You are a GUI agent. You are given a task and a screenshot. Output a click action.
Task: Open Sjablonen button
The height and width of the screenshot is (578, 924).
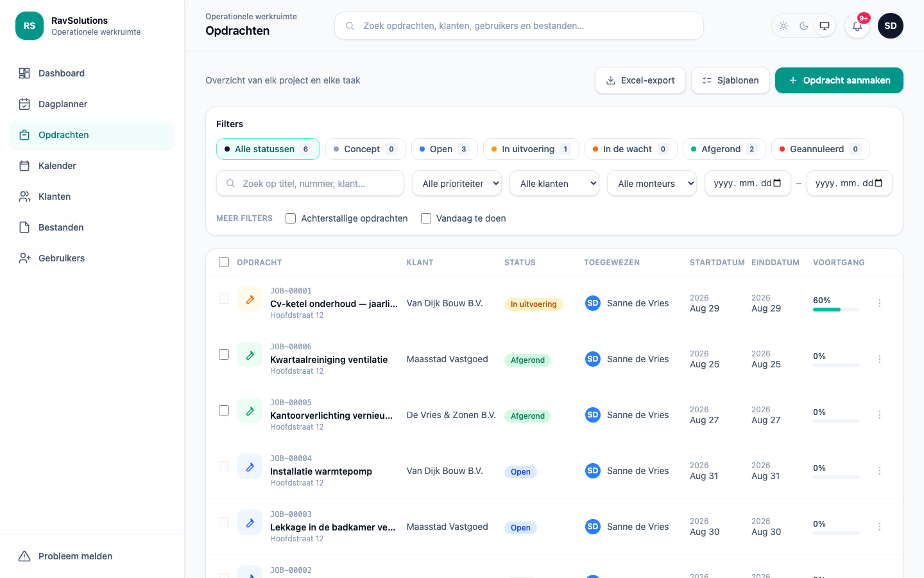click(730, 80)
